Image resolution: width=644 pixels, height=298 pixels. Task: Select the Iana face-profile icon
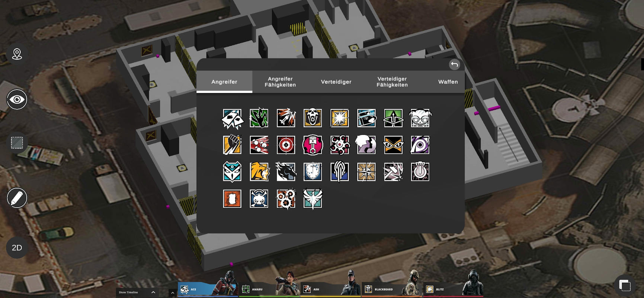click(366, 145)
